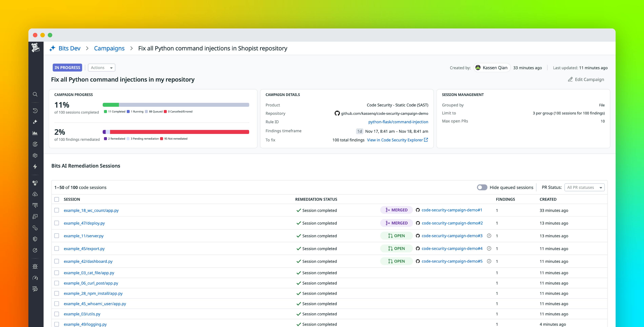Enable the Hide queued sessions toggle
Screen dimensions: 644x327
tap(482, 187)
